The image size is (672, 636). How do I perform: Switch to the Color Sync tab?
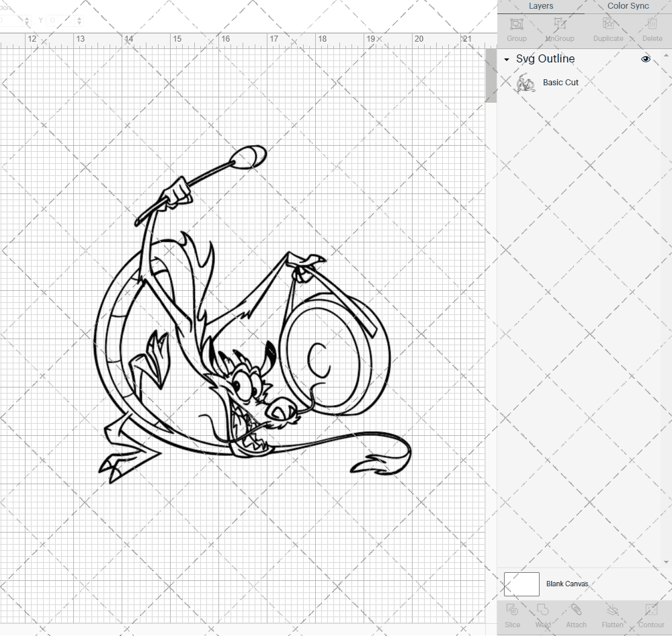[628, 6]
